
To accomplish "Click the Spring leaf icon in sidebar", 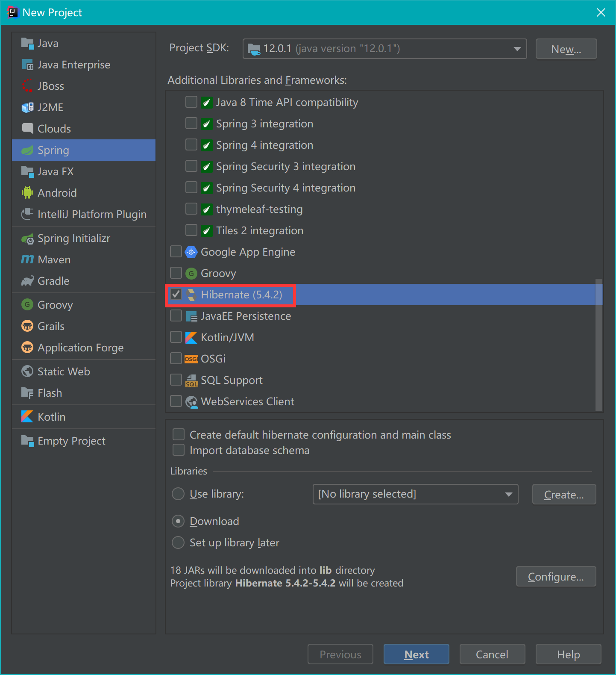I will 27,150.
